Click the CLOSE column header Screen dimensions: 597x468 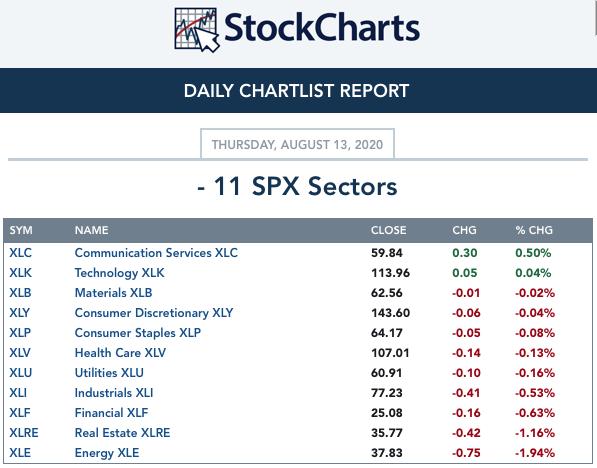(x=389, y=230)
